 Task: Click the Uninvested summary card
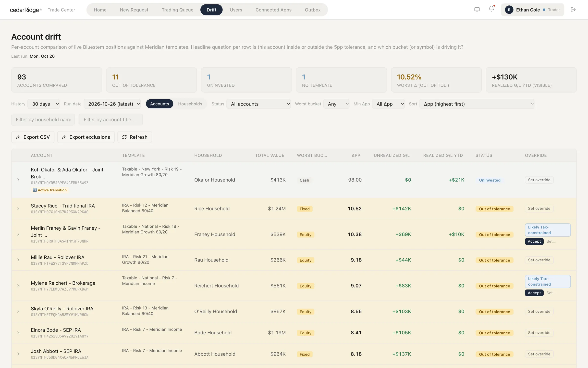[x=246, y=80]
